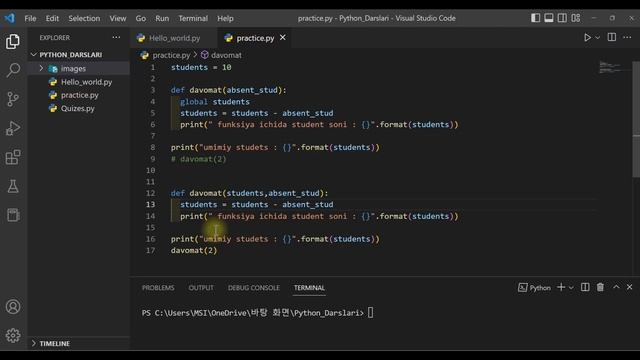
Task: Maximize panel size with chevron up
Action: click(616, 287)
